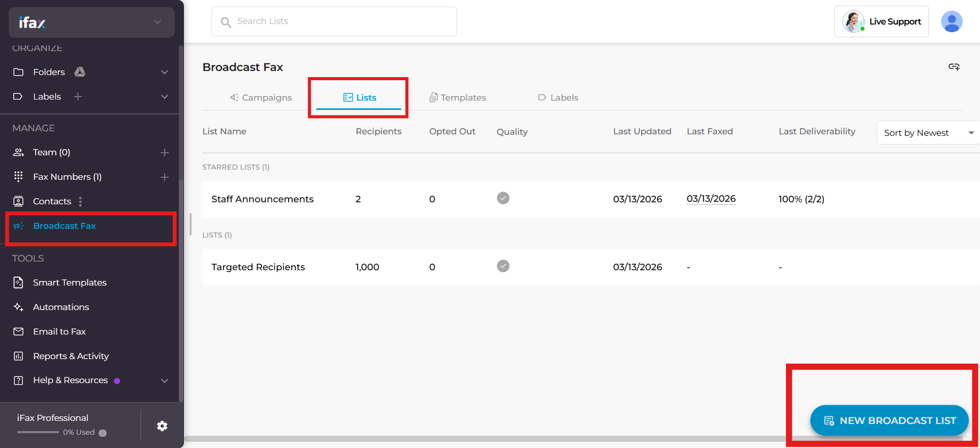Click the storage usage info icon
The image size is (980, 448).
(x=103, y=433)
